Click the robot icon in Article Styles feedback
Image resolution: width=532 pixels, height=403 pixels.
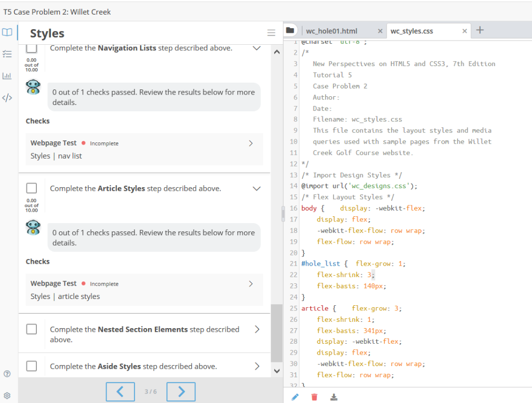point(33,227)
